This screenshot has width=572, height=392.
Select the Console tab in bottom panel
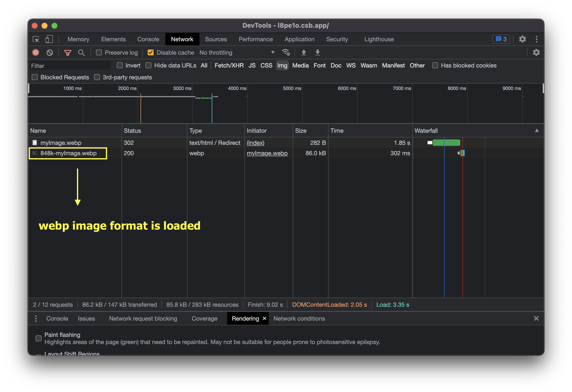click(x=57, y=318)
